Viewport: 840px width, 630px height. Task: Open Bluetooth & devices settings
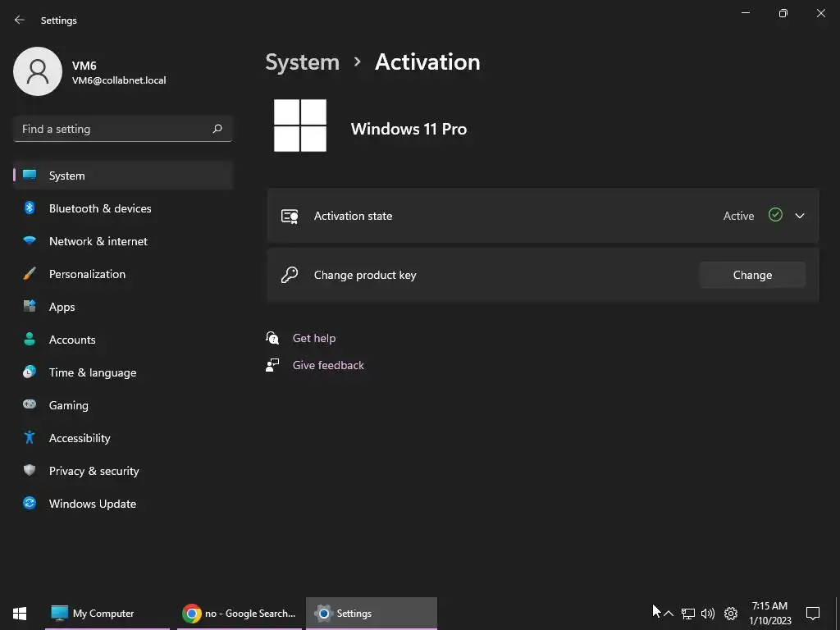pos(123,208)
